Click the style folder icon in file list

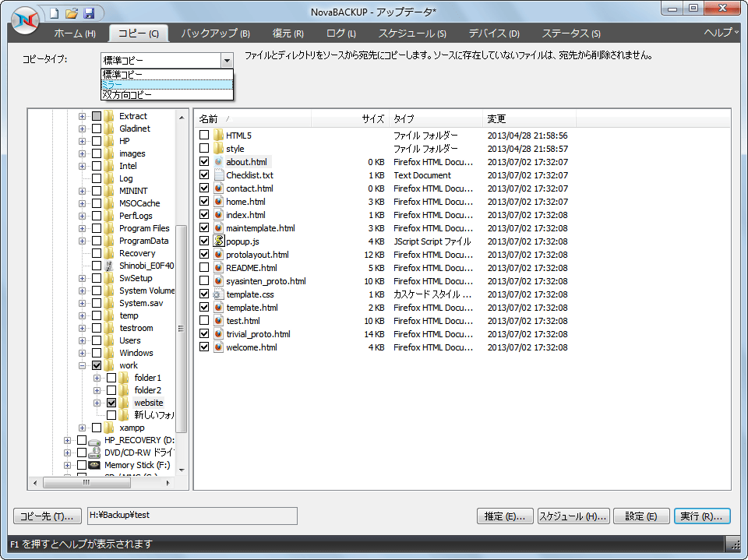(x=218, y=148)
